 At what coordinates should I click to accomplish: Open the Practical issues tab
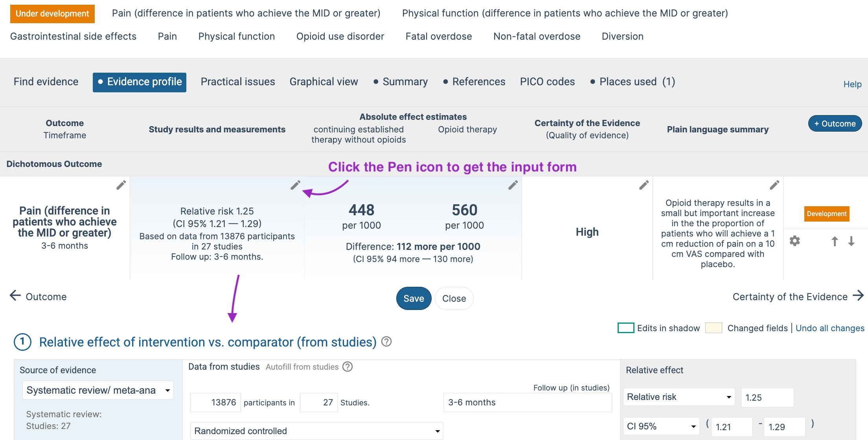tap(238, 82)
